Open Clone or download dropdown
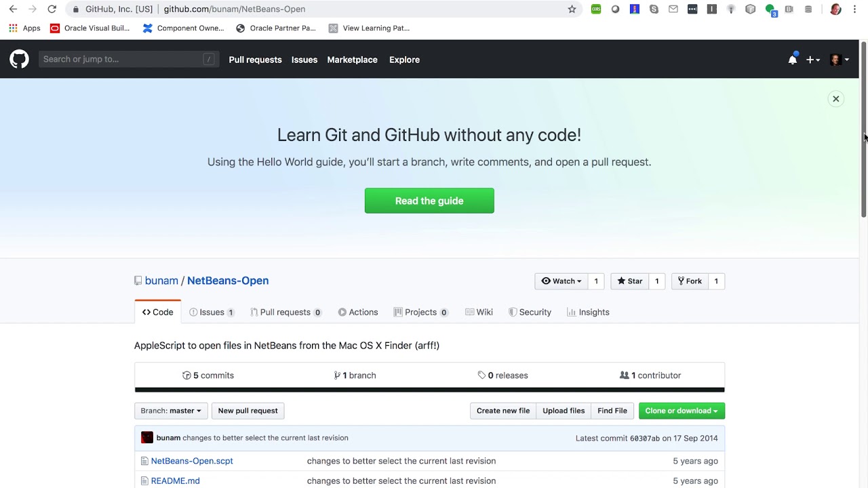This screenshot has height=488, width=868. (682, 411)
